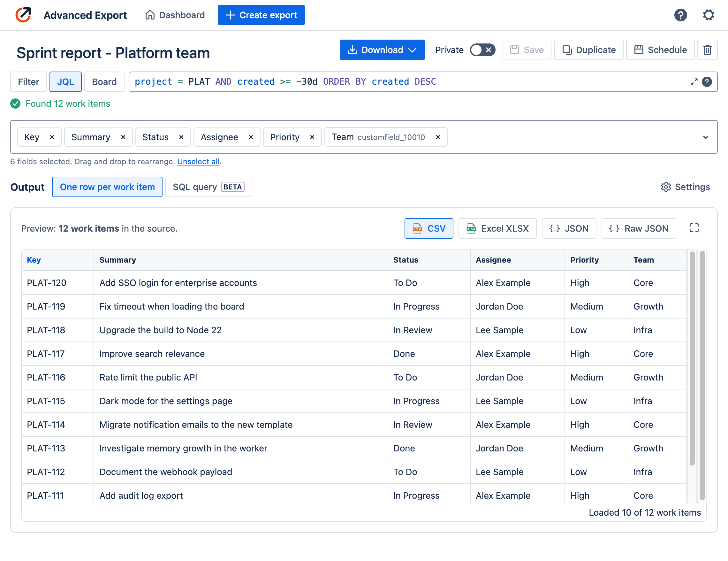Screen dimensions: 728x561
Task: Open the Schedule button
Action: pyautogui.click(x=660, y=50)
